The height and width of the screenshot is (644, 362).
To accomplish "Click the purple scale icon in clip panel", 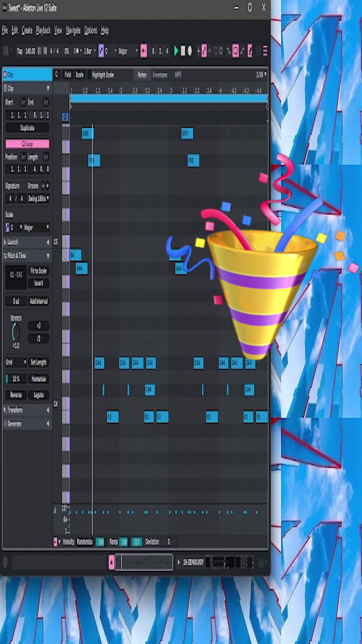I will (x=7, y=227).
